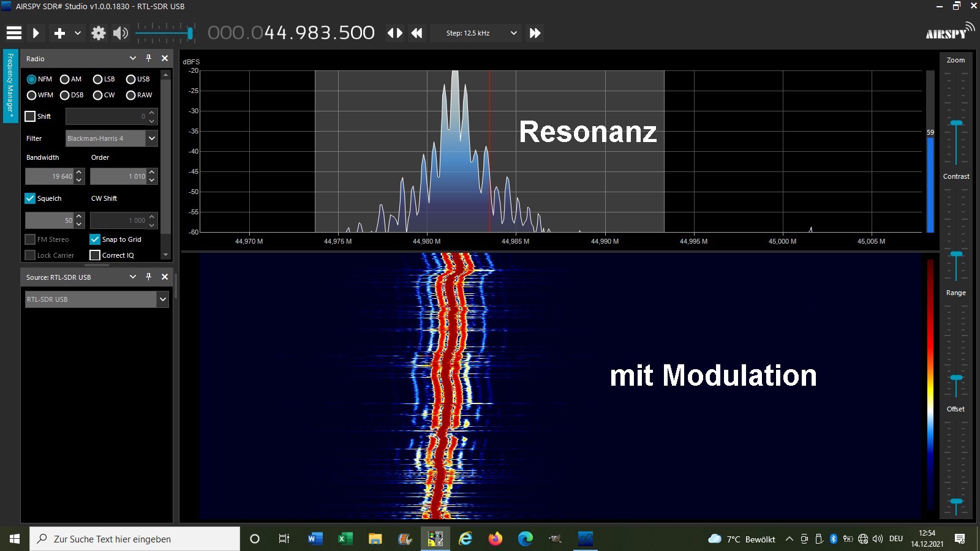
Task: Open Word from the taskbar
Action: 315,539
